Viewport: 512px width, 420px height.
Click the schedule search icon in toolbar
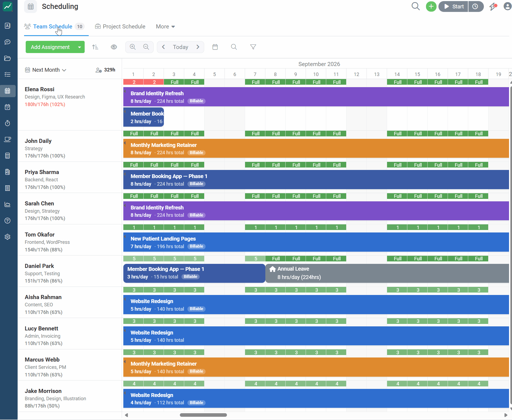pos(234,47)
